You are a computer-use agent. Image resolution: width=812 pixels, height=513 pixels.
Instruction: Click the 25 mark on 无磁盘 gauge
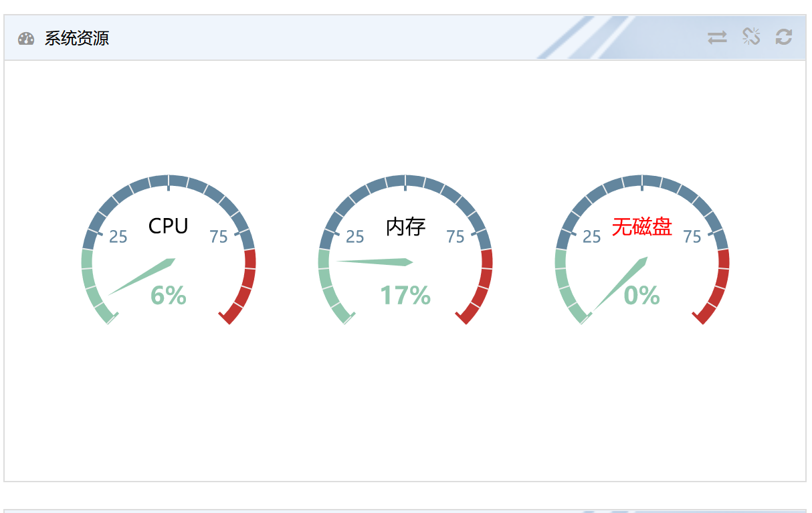(592, 237)
